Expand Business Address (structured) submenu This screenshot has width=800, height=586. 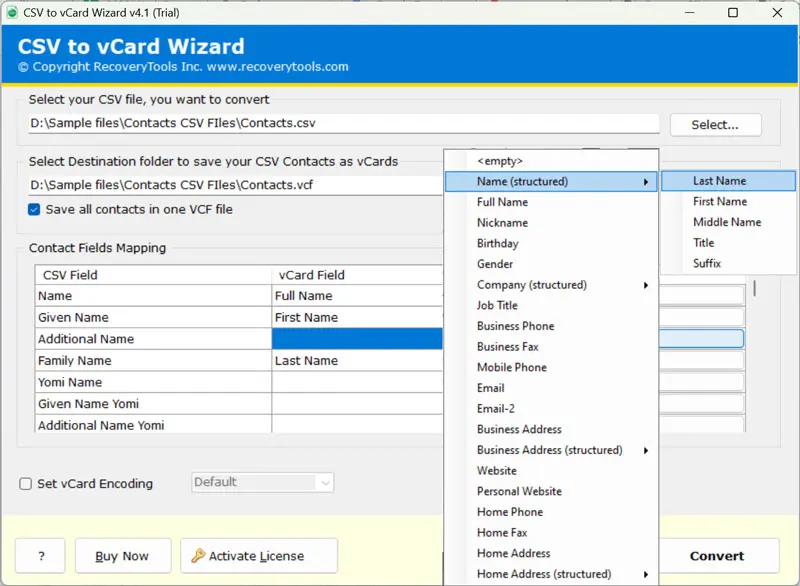coord(551,450)
